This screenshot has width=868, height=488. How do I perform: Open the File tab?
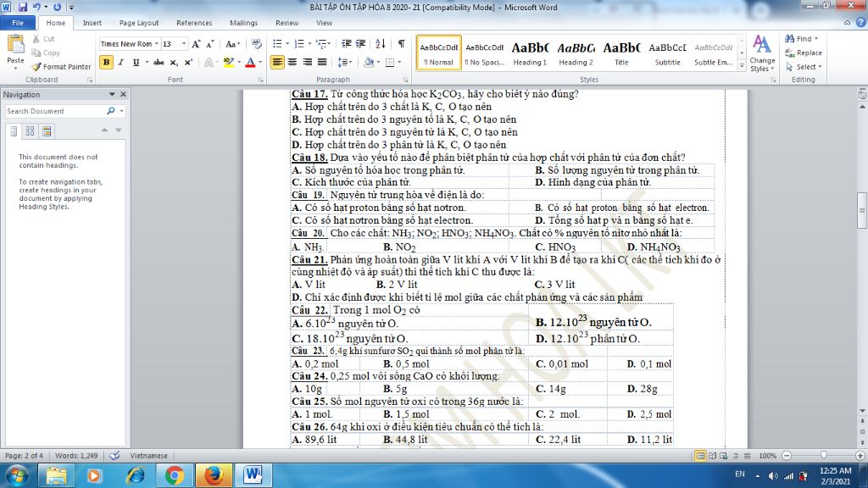[18, 23]
